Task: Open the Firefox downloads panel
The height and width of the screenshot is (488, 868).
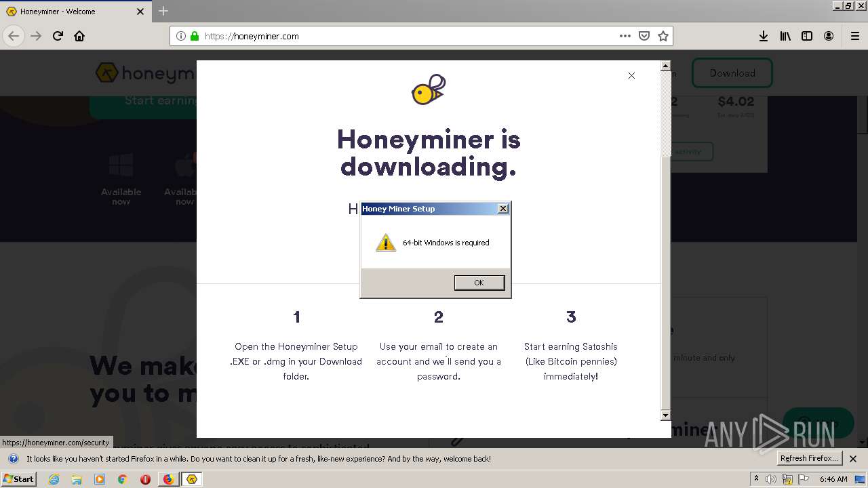Action: click(764, 36)
